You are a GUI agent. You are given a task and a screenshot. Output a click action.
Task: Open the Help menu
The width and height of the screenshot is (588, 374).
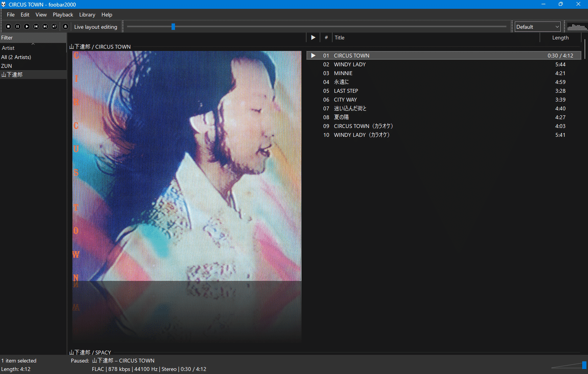click(x=107, y=15)
